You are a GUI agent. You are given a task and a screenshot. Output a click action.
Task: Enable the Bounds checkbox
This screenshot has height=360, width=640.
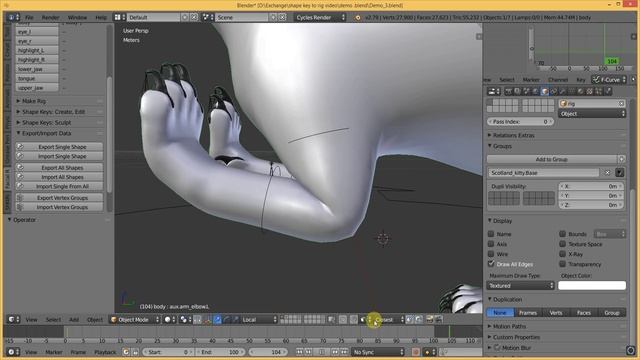[562, 234]
